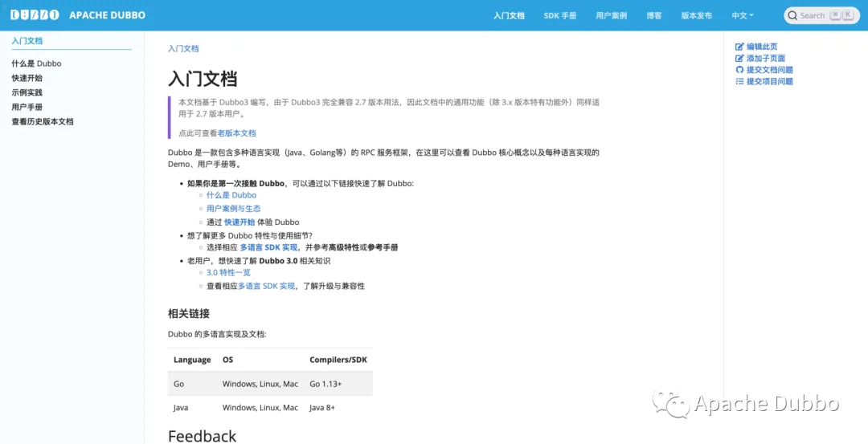868x444 pixels.
Task: Open the 版本发布 navigation item
Action: click(696, 15)
